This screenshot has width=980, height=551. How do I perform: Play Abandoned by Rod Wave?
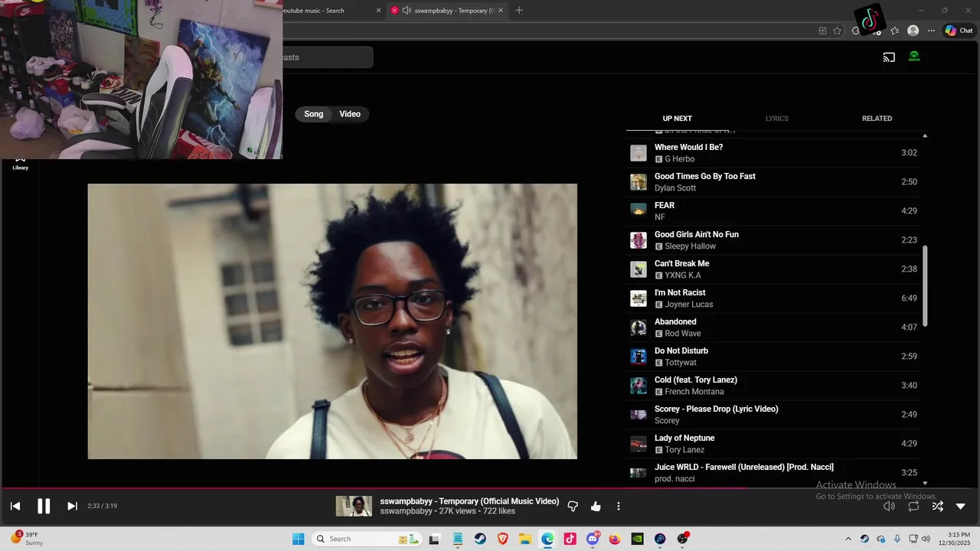tap(773, 328)
